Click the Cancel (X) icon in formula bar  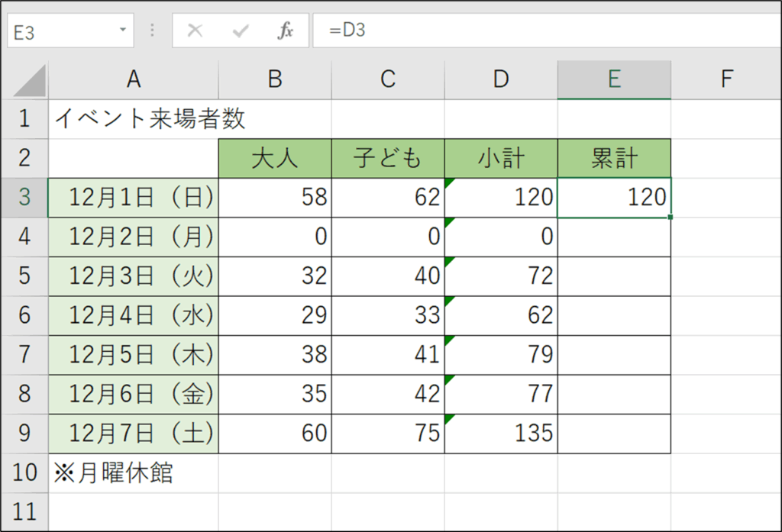tap(195, 31)
